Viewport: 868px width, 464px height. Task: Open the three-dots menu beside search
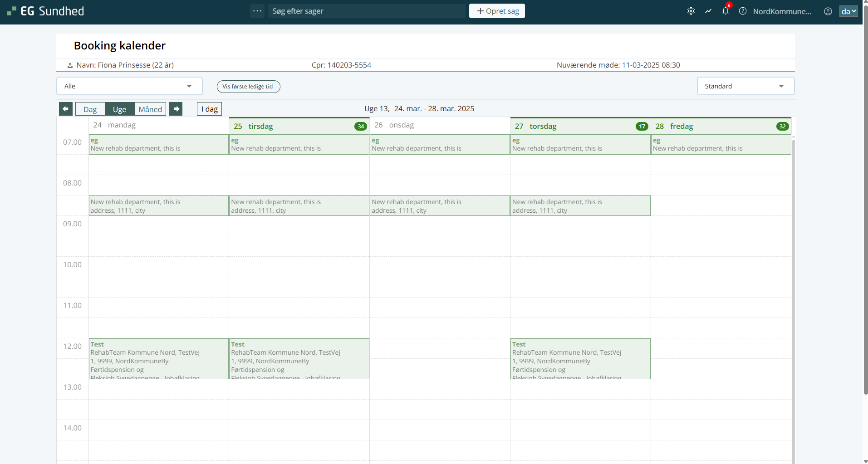point(257,11)
